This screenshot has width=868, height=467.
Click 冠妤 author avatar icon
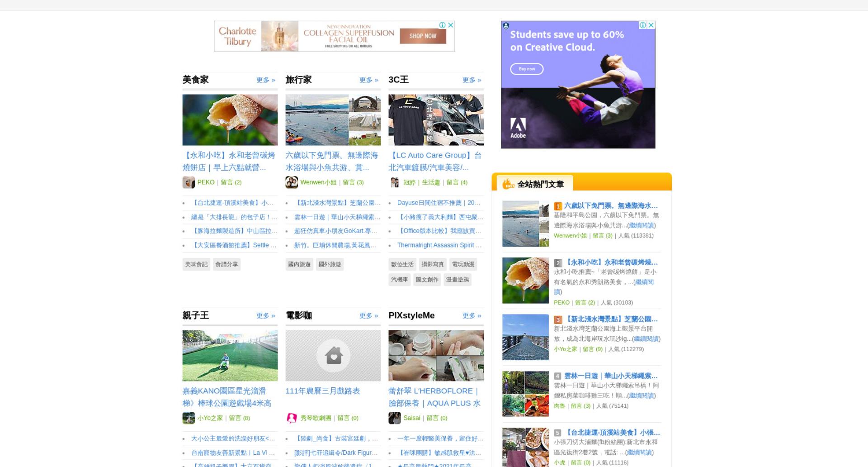click(395, 182)
